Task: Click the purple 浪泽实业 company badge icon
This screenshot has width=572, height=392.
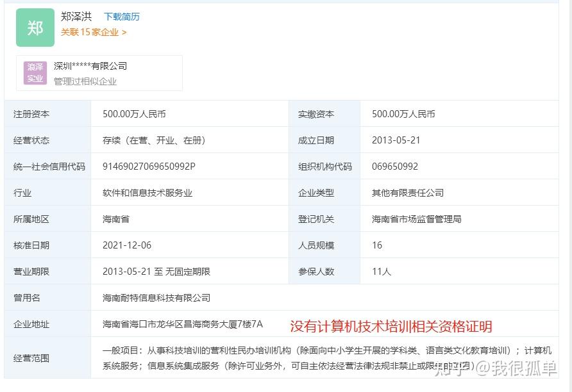Action: 35,72
